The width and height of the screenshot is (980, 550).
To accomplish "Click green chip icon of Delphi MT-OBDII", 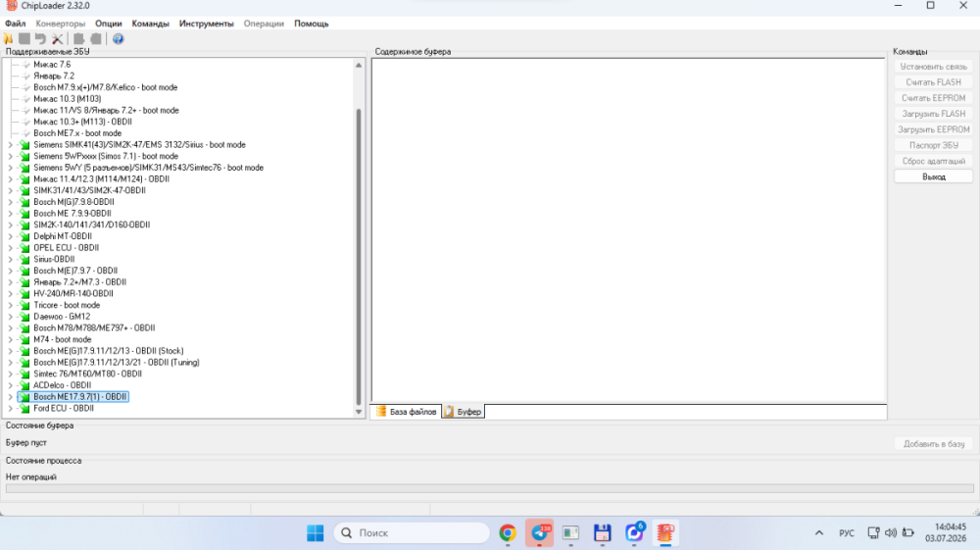I will tap(25, 236).
